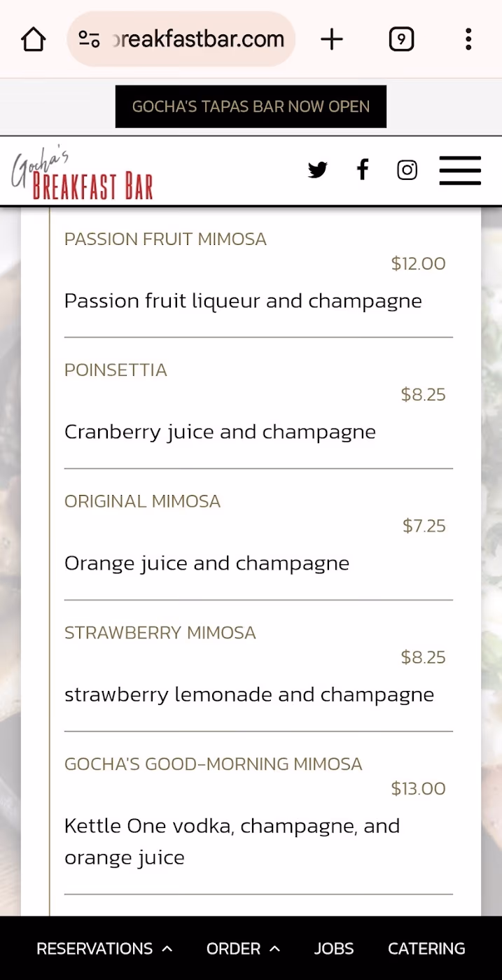Select Gocha's Good-Morning Mimosa title

214,764
